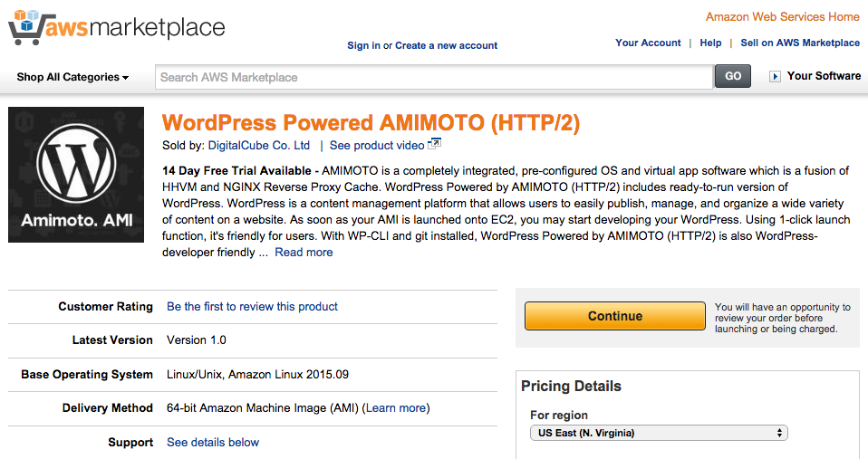
Task: Open the Amimoto AMI WordPress product thumbnail
Action: click(x=76, y=175)
